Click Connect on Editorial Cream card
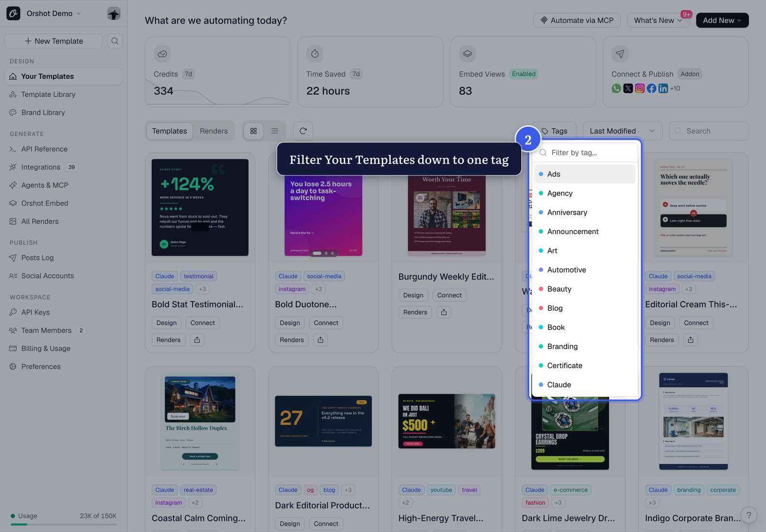 tap(696, 323)
